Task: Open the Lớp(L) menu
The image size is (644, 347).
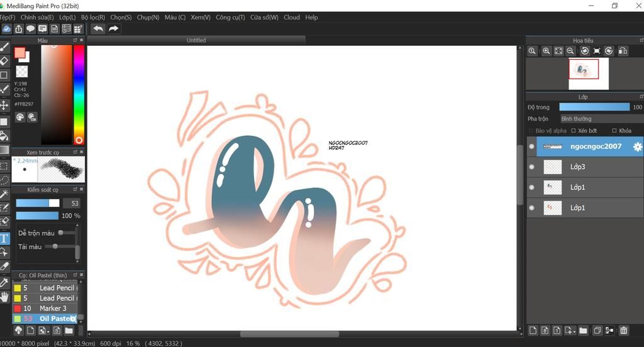Action: pos(67,17)
